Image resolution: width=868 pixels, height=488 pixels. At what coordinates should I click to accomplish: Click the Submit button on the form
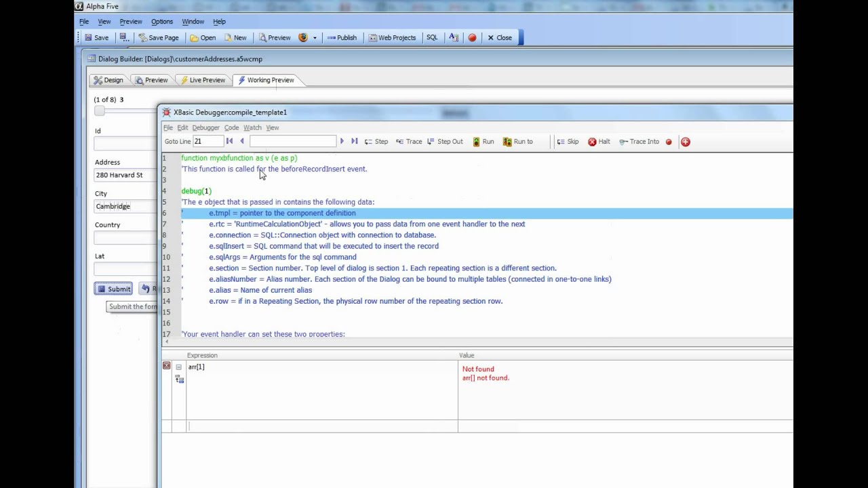point(114,289)
